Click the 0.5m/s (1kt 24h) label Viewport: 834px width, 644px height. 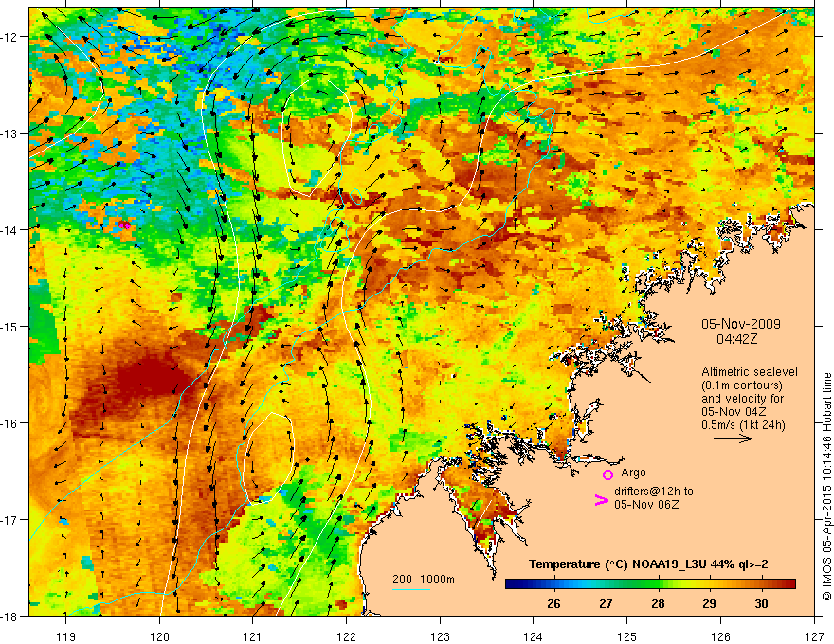tap(743, 425)
